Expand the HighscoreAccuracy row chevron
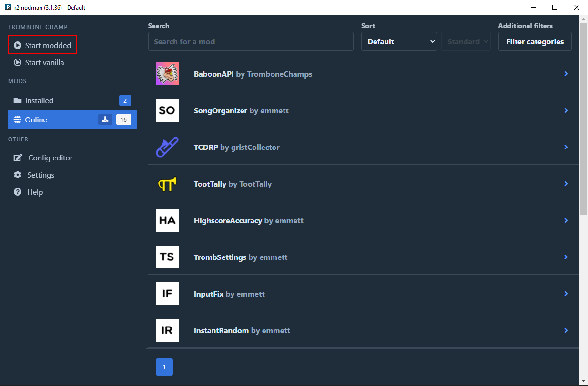This screenshot has width=588, height=386. pyautogui.click(x=566, y=220)
